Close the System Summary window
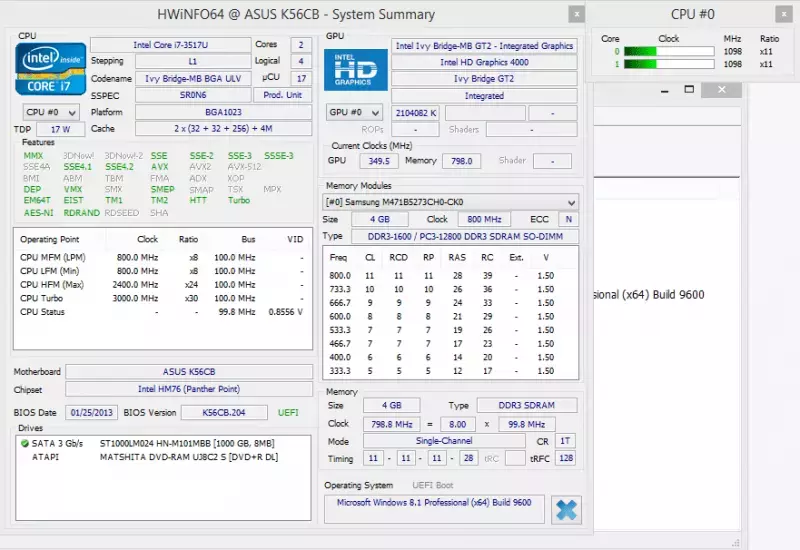800x550 pixels. coord(577,14)
